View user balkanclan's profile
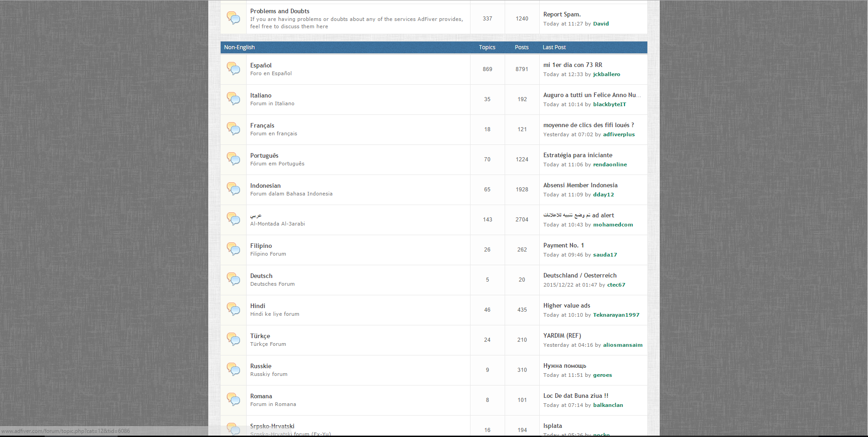Viewport: 868px width, 437px height. [x=608, y=405]
